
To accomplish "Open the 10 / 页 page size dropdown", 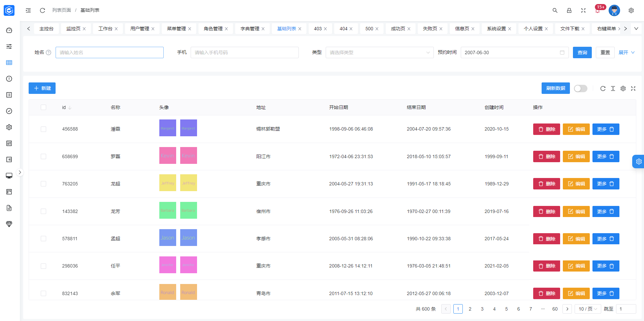I will coord(588,309).
